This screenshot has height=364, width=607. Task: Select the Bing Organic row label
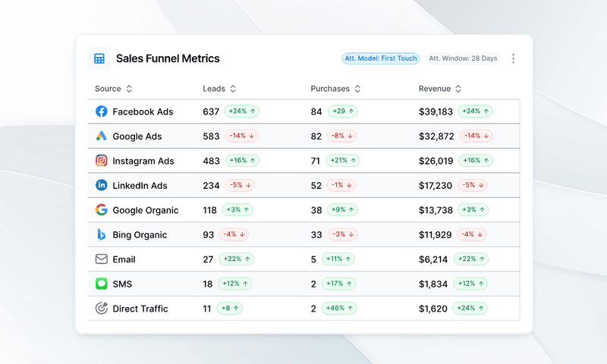point(140,235)
